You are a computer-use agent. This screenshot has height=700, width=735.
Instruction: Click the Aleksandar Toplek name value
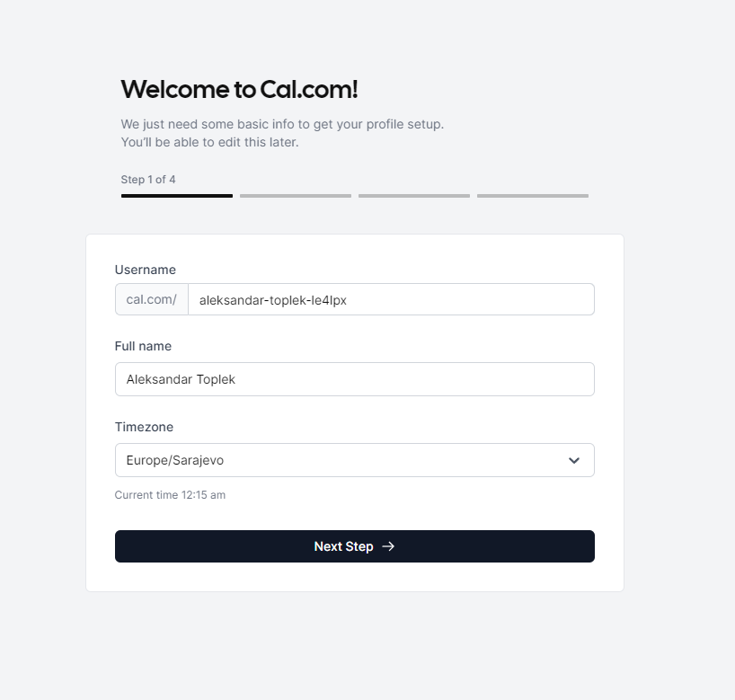[x=180, y=379]
